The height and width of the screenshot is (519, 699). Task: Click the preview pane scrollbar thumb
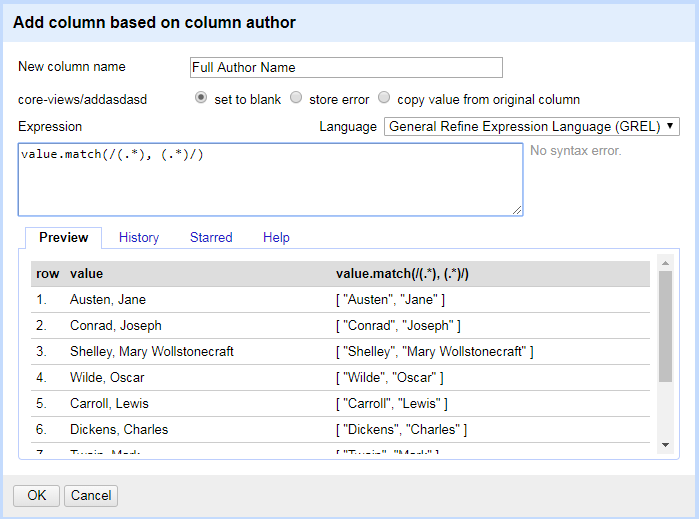pyautogui.click(x=666, y=325)
